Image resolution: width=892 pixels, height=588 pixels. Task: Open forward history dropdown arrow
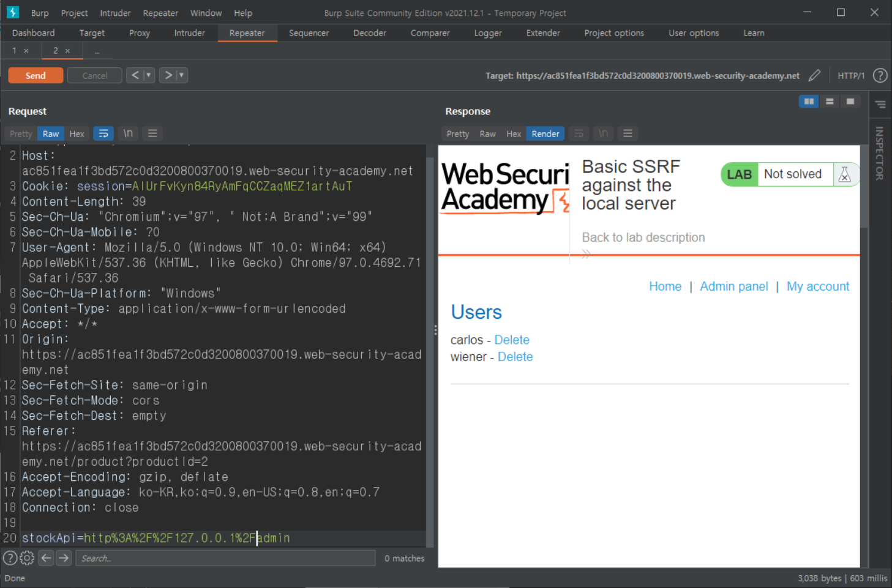click(182, 75)
